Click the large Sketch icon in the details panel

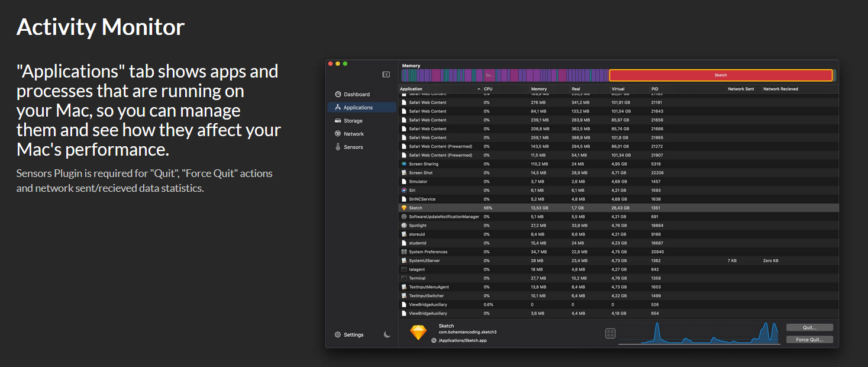click(x=418, y=333)
